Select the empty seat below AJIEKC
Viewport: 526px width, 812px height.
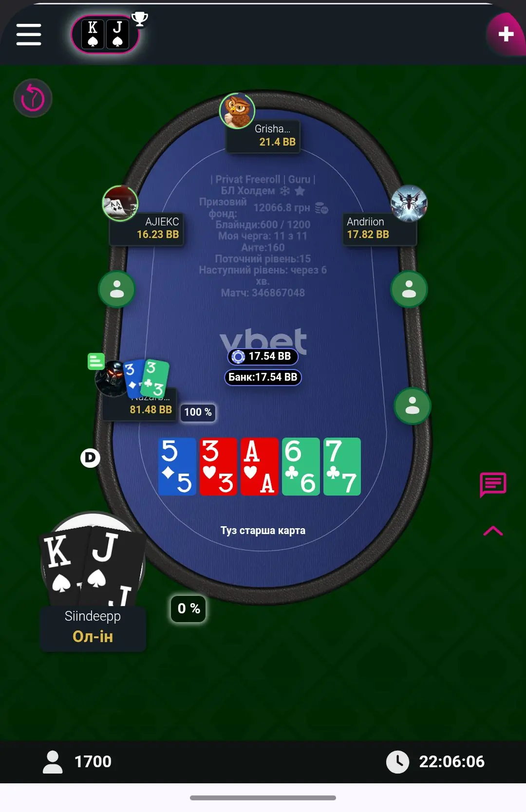[x=117, y=289]
